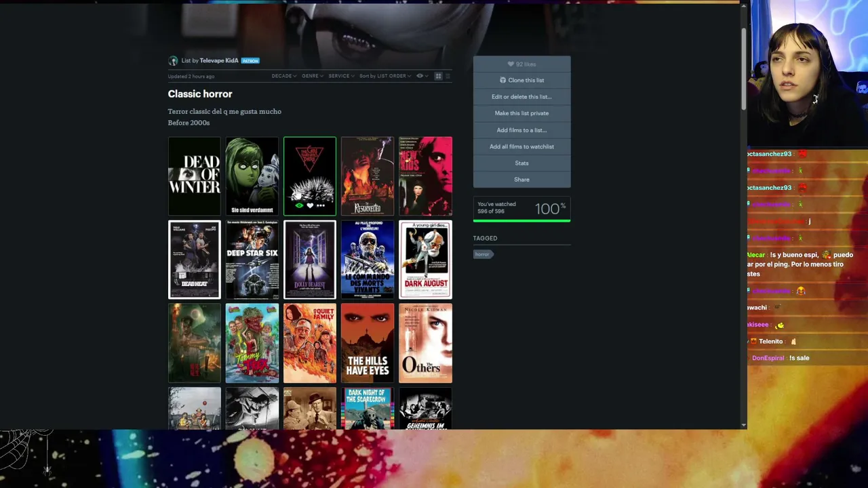Click the list owner's avatar icon
The image size is (868, 488).
pos(173,60)
